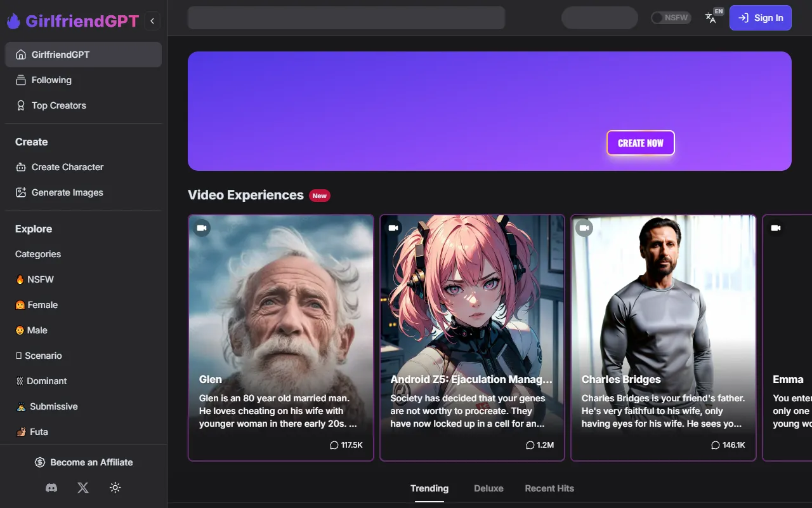Screen dimensions: 812x508
Task: Toggle the NSFW switch in header
Action: 671,18
